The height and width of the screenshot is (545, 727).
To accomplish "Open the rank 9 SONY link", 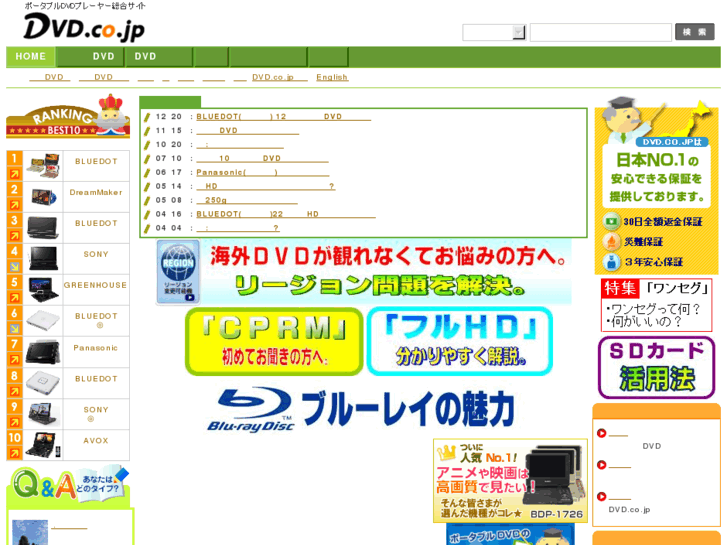I will coord(96,410).
